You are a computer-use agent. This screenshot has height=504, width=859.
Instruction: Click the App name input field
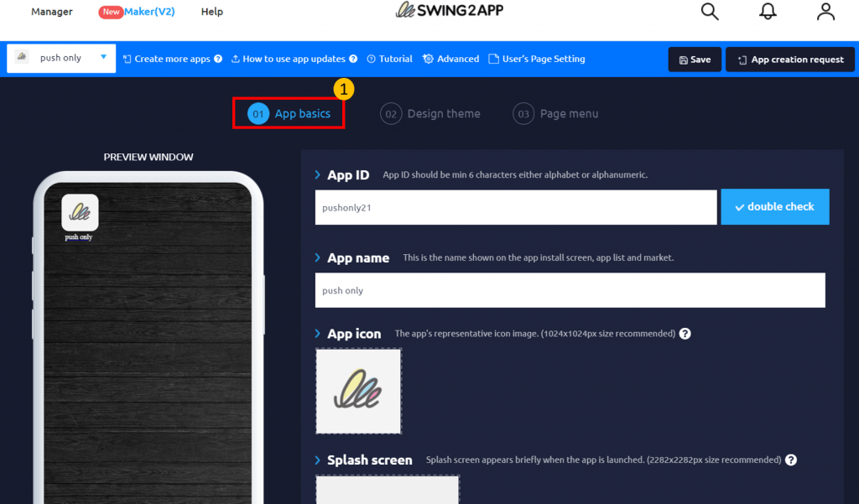coord(570,290)
